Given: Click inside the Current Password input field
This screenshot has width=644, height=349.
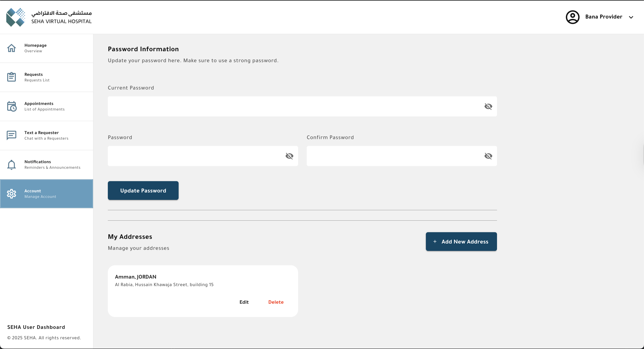Looking at the screenshot, I should 275,106.
